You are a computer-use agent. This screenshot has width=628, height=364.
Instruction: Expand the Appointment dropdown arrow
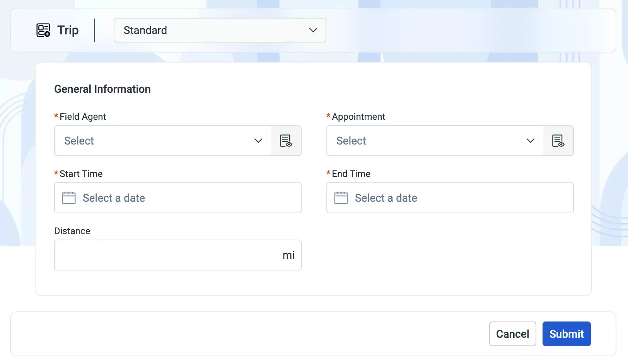pyautogui.click(x=531, y=141)
